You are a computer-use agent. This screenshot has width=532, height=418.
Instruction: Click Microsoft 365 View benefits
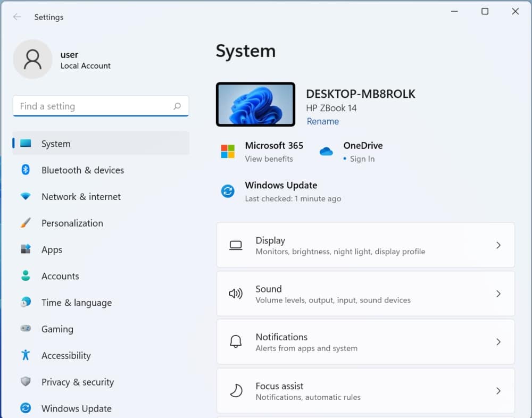(x=269, y=159)
